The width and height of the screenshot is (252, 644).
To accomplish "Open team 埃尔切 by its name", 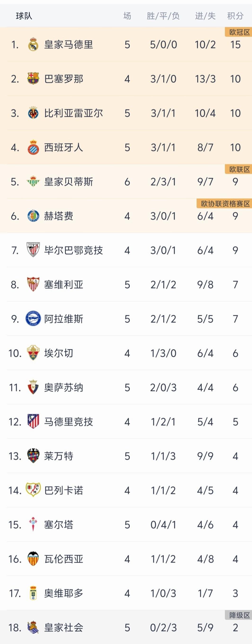I will [58, 353].
